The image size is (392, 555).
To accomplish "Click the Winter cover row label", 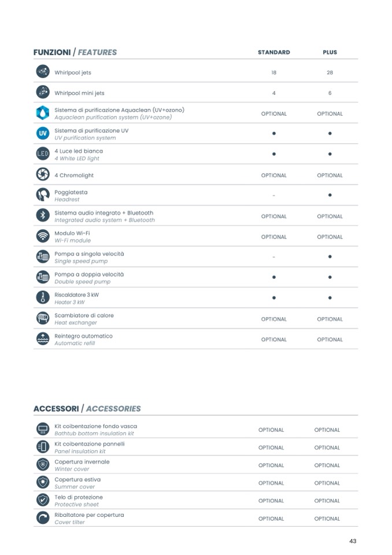I will [x=82, y=465].
